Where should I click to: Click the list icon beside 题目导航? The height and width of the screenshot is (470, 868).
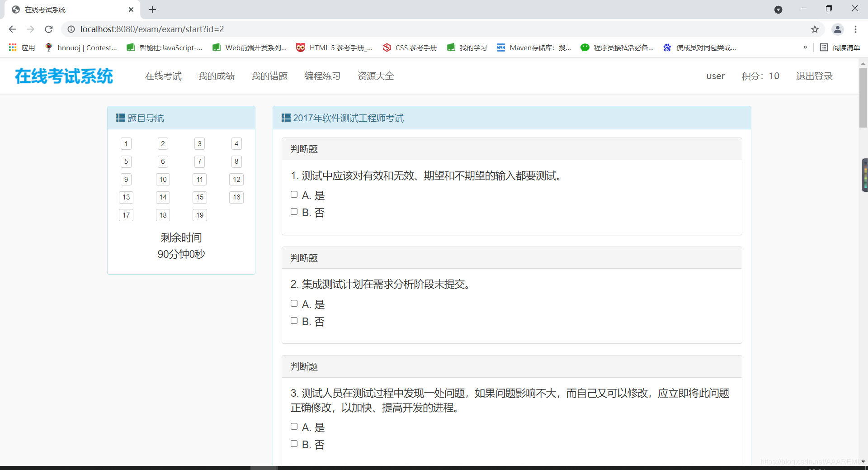[x=121, y=118]
